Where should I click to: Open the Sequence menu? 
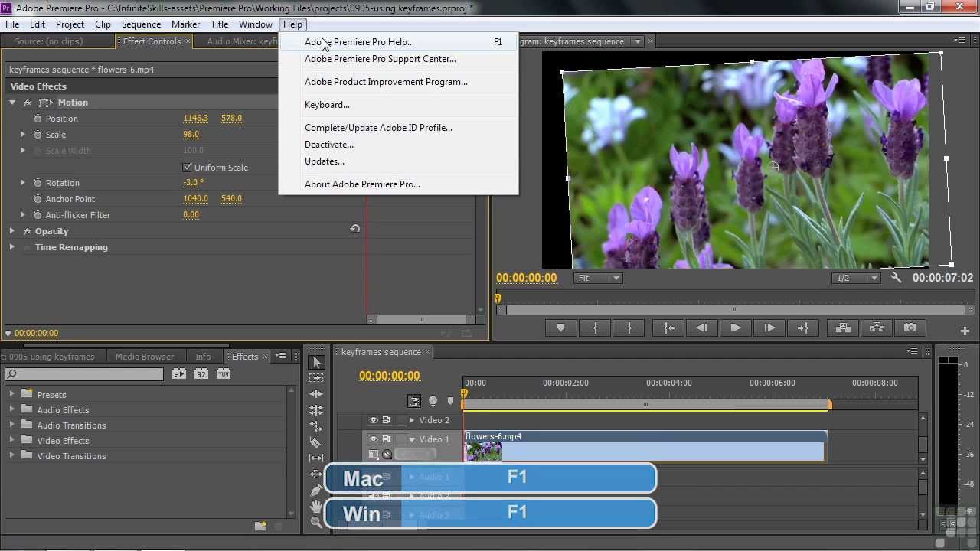click(x=141, y=24)
